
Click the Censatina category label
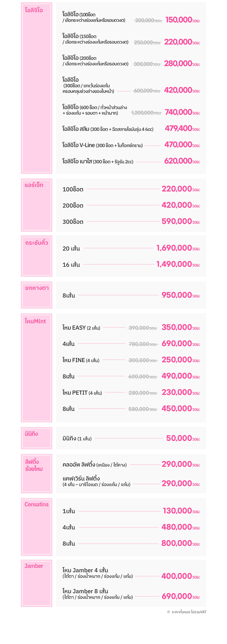click(x=36, y=504)
